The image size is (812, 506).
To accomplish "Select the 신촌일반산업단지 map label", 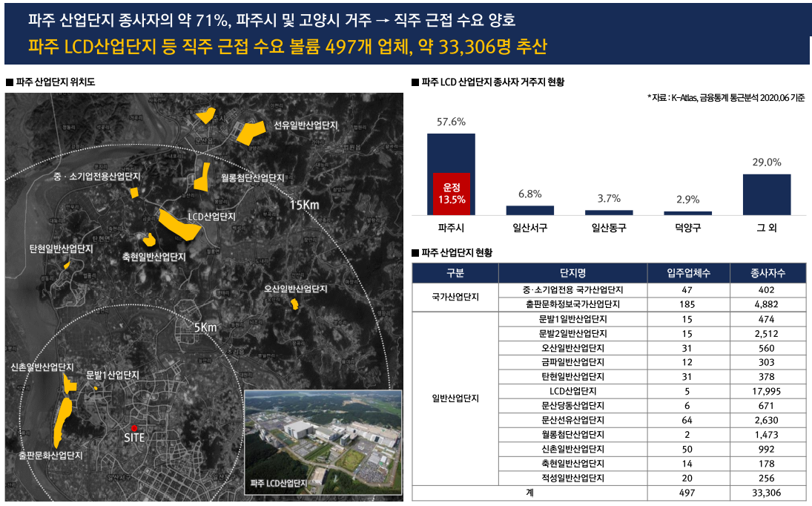I will pos(42,367).
